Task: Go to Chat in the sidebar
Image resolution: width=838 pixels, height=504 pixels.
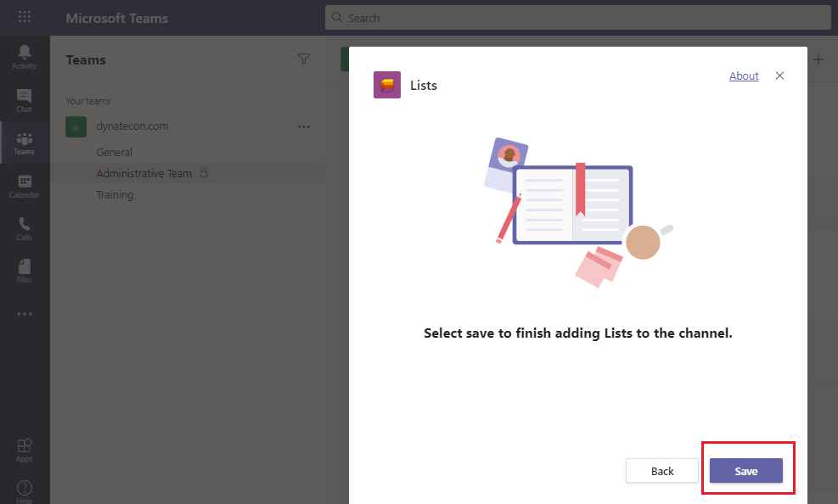Action: click(25, 100)
